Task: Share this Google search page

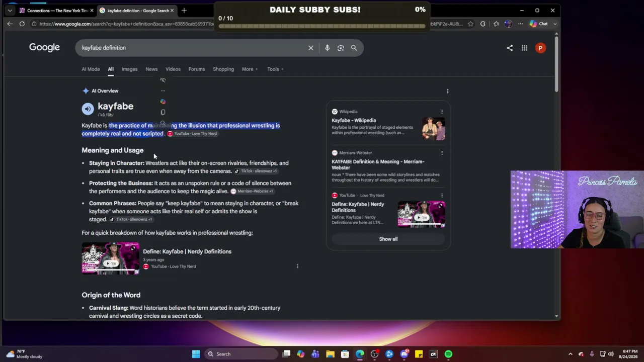Action: [510, 48]
